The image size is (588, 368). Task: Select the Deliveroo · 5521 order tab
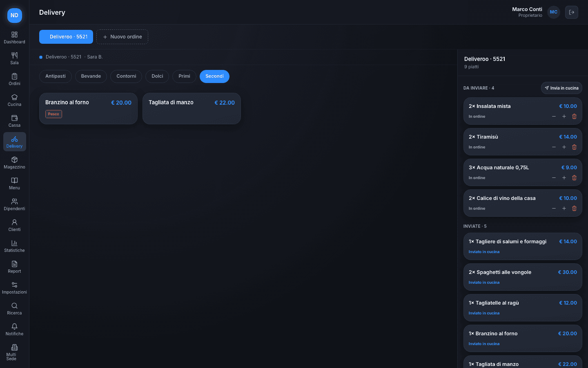(x=66, y=37)
